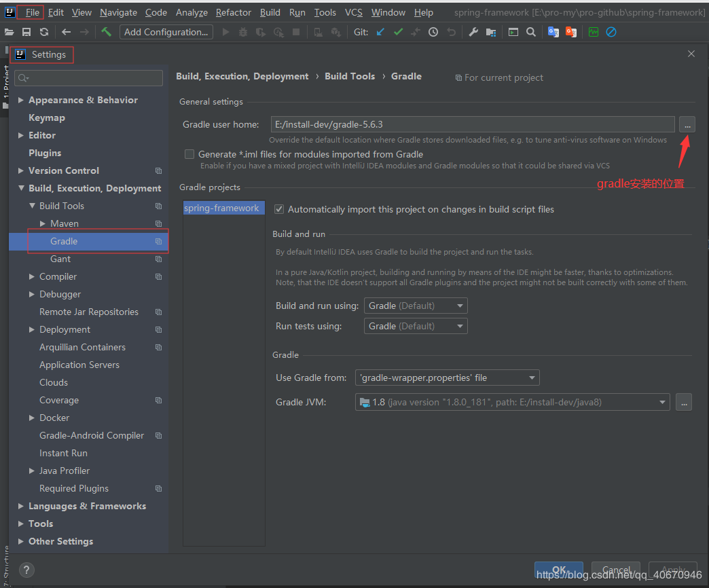Navigate back with the left arrow icon
This screenshot has width=709, height=588.
(66, 32)
